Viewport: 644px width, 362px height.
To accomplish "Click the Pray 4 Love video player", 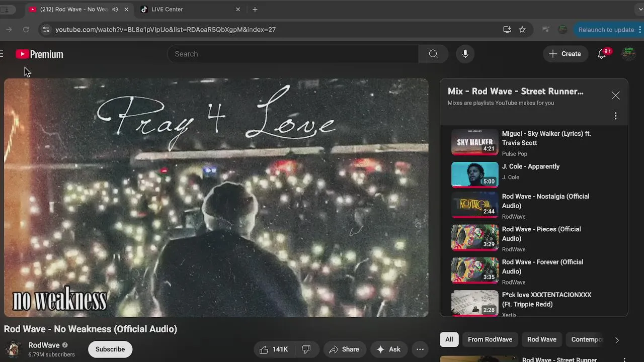I will pos(216,198).
